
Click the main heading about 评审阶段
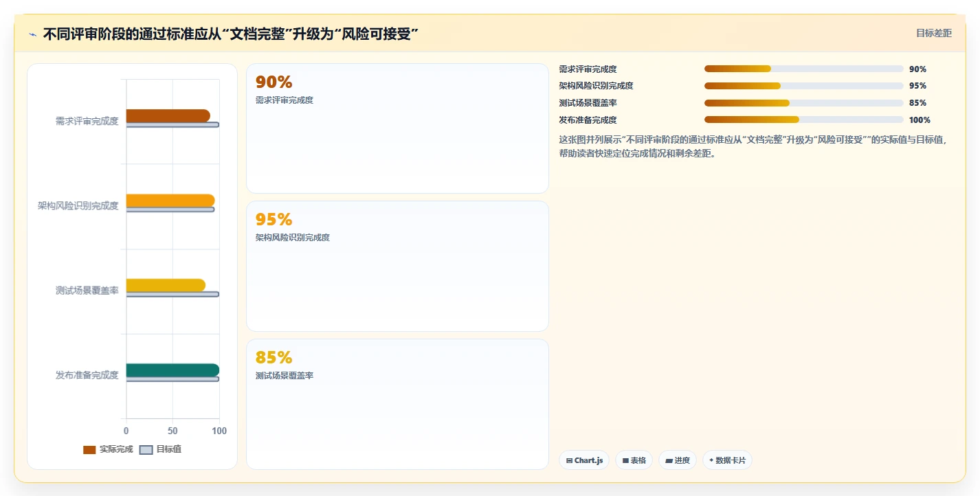pyautogui.click(x=231, y=34)
